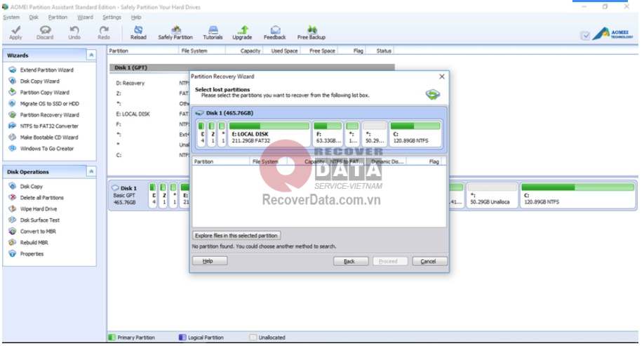The height and width of the screenshot is (346, 644).
Task: Cancel the Partition Recovery Wizard
Action: click(x=429, y=261)
